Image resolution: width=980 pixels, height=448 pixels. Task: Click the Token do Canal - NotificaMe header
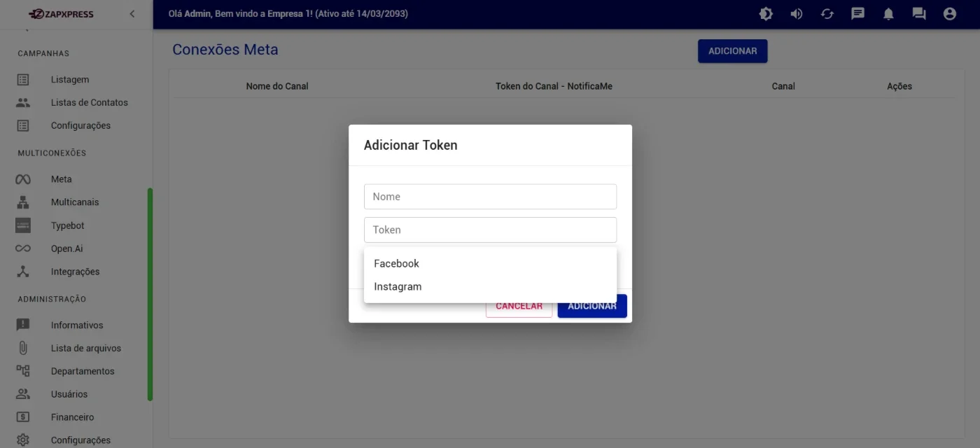pos(554,86)
